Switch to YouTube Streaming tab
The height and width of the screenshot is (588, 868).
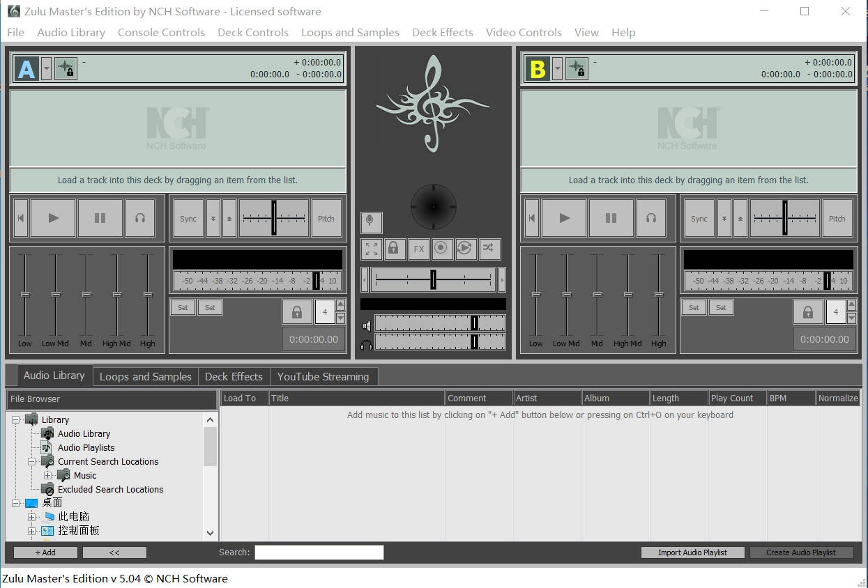tap(323, 376)
